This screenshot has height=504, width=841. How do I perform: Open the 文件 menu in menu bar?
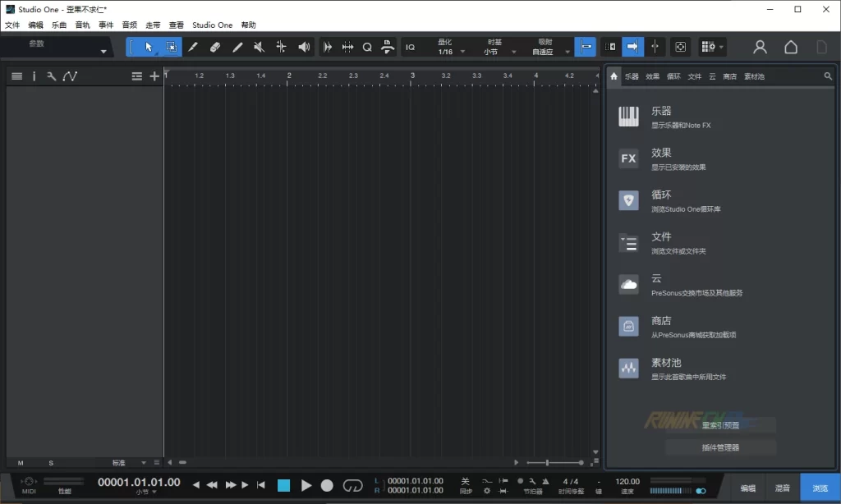[x=12, y=25]
